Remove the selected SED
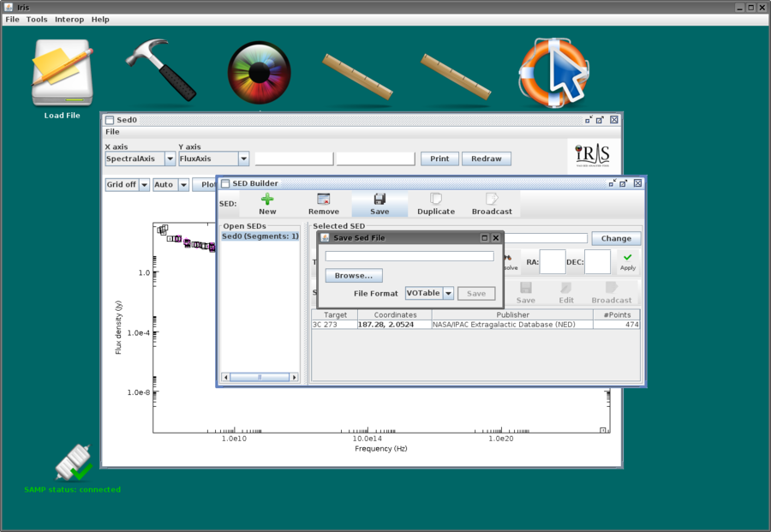The width and height of the screenshot is (771, 532). (x=324, y=204)
